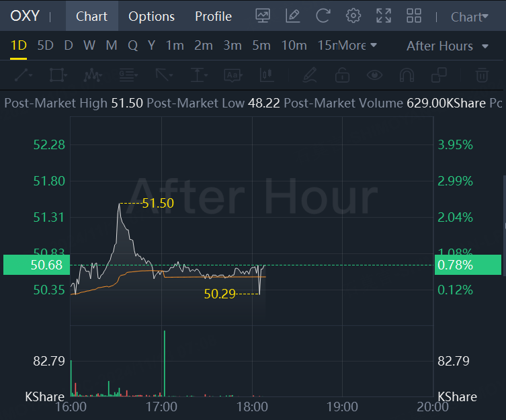This screenshot has height=420, width=506.
Task: Toggle fullscreen with the expand arrows icon
Action: point(384,15)
